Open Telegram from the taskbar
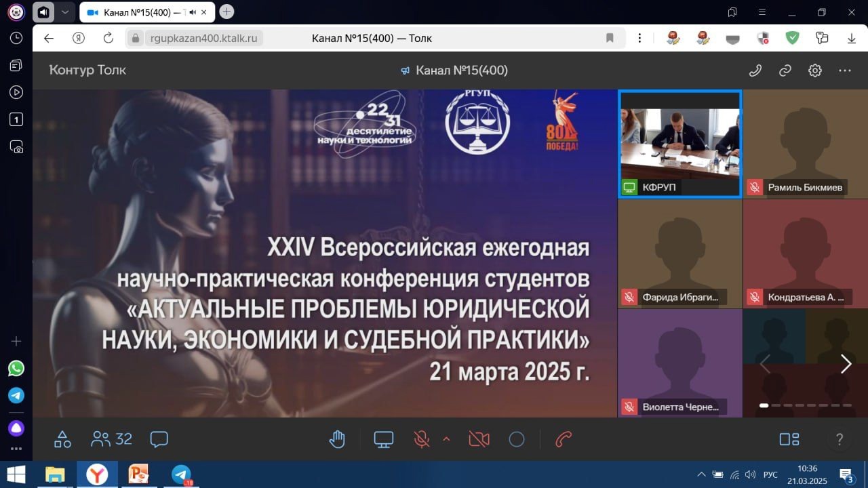Screen dimensions: 868x488 182,474
